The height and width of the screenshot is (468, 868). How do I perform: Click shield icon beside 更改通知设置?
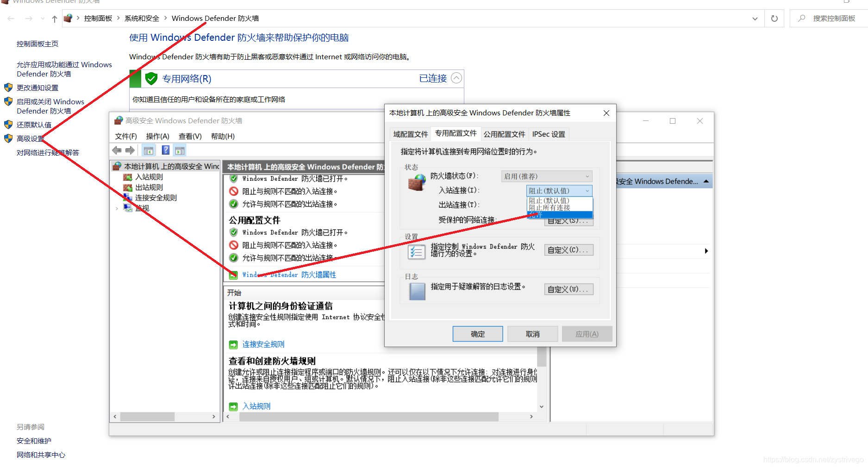pyautogui.click(x=8, y=88)
